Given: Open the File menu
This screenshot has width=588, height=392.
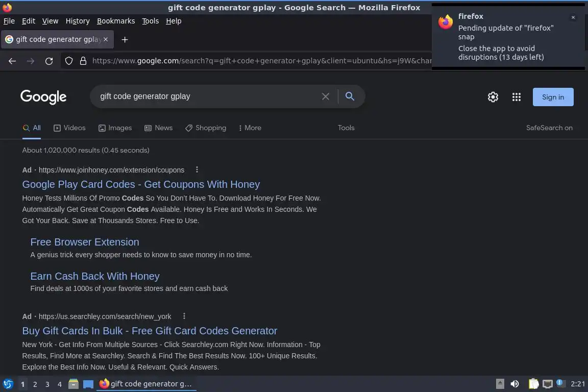Looking at the screenshot, I should coord(9,21).
